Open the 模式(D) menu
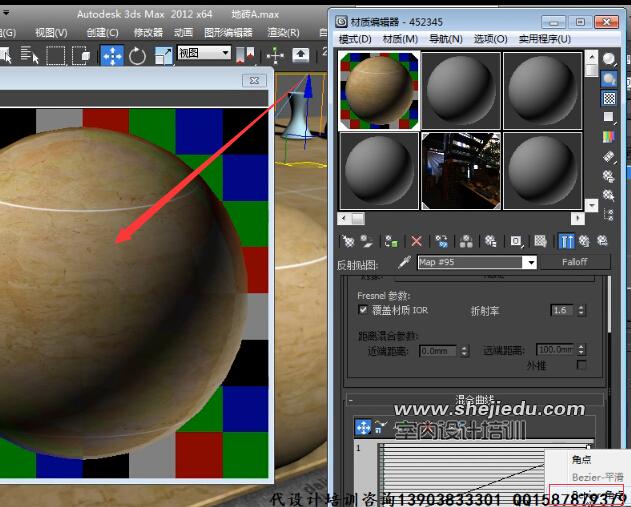This screenshot has width=631, height=507. (355, 39)
